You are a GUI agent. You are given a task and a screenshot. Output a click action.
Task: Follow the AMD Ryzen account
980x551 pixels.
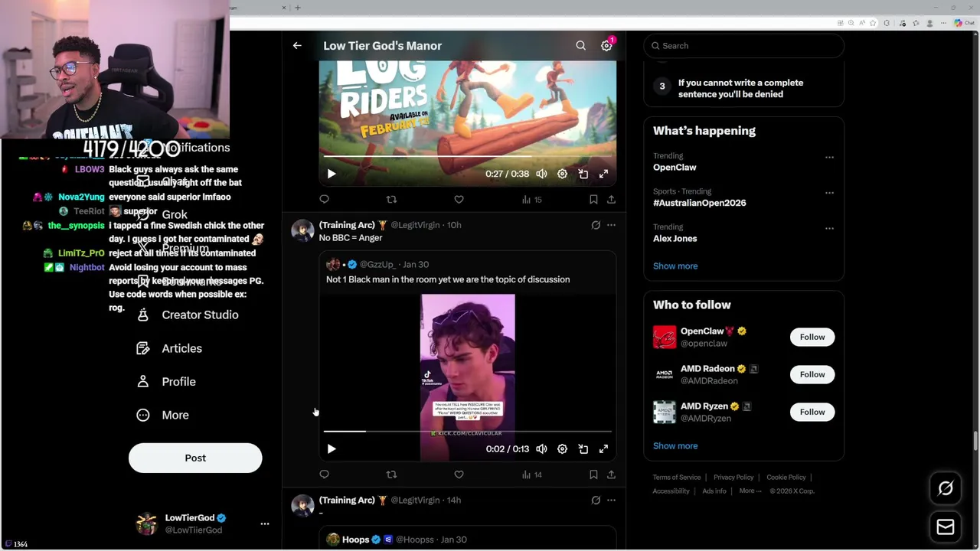(812, 412)
